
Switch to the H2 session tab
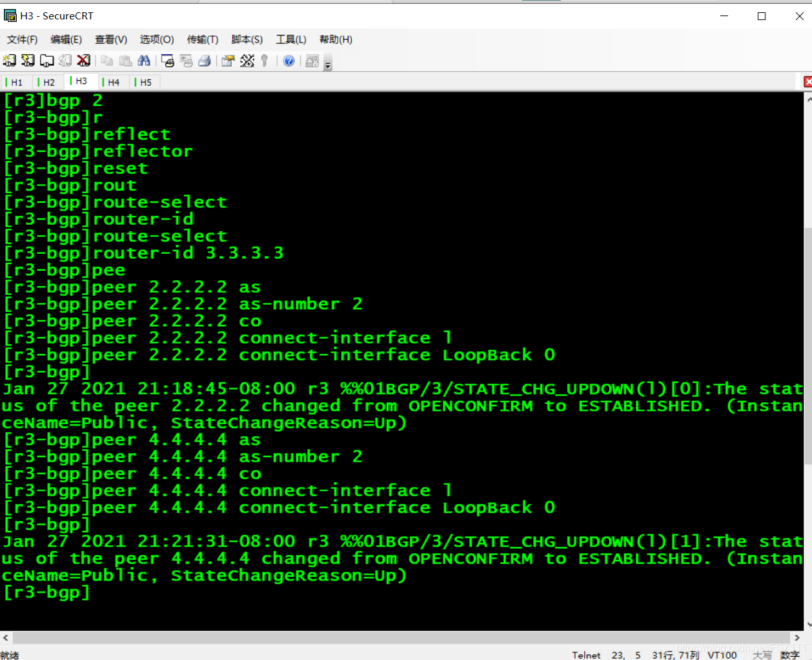pyautogui.click(x=47, y=82)
